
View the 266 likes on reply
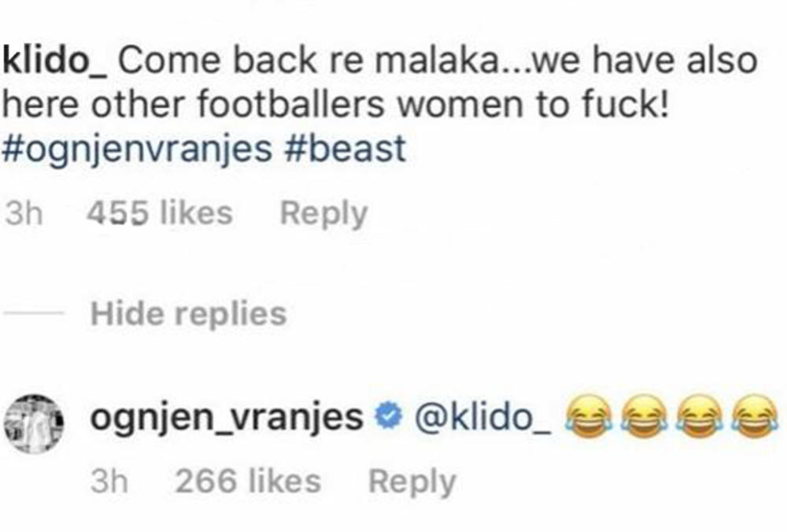coord(248,482)
